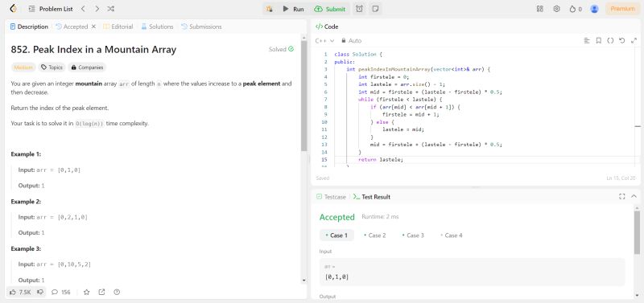
Task: Toggle the Auto lock setting
Action: (352, 41)
